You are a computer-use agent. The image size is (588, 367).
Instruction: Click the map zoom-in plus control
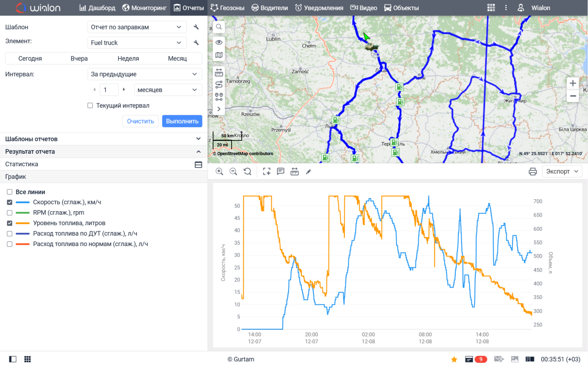[573, 83]
